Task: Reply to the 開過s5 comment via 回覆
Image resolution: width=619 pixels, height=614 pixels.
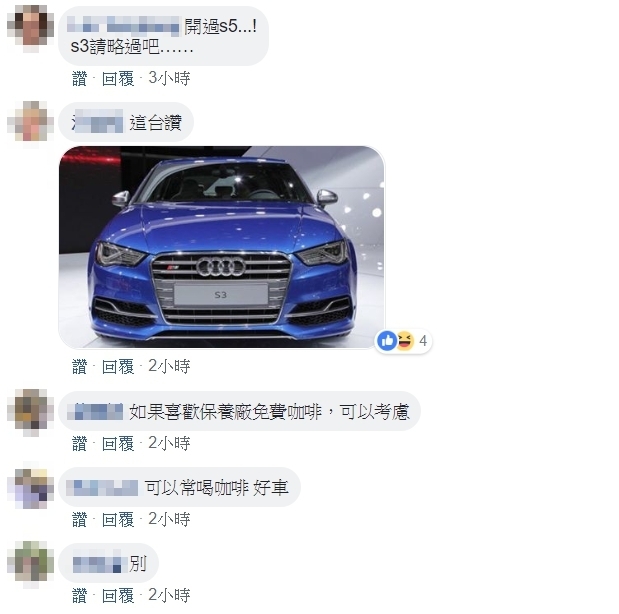Action: 118,79
